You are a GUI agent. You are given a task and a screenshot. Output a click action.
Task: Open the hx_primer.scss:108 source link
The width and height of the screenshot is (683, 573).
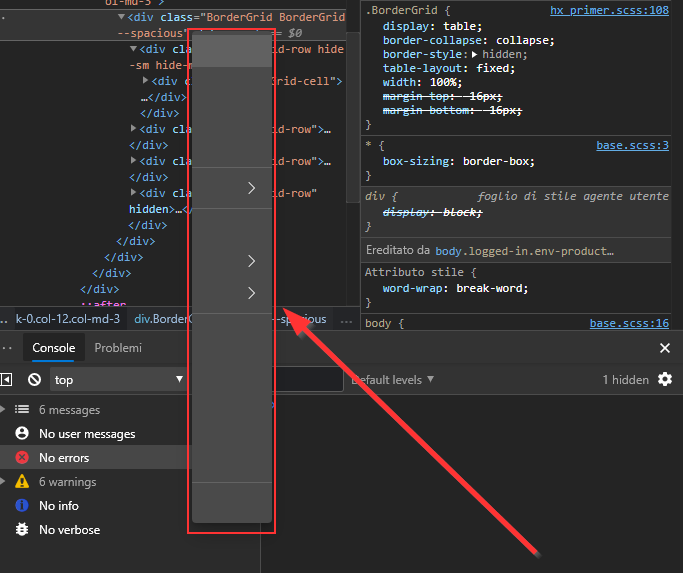(x=609, y=10)
